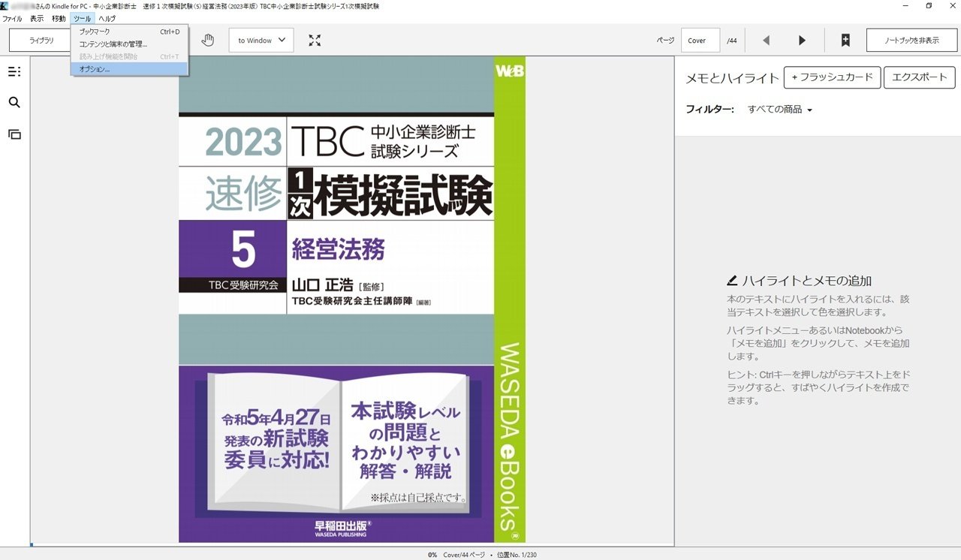Open the search magnifier in sidebar
The width and height of the screenshot is (961, 560).
pyautogui.click(x=14, y=103)
